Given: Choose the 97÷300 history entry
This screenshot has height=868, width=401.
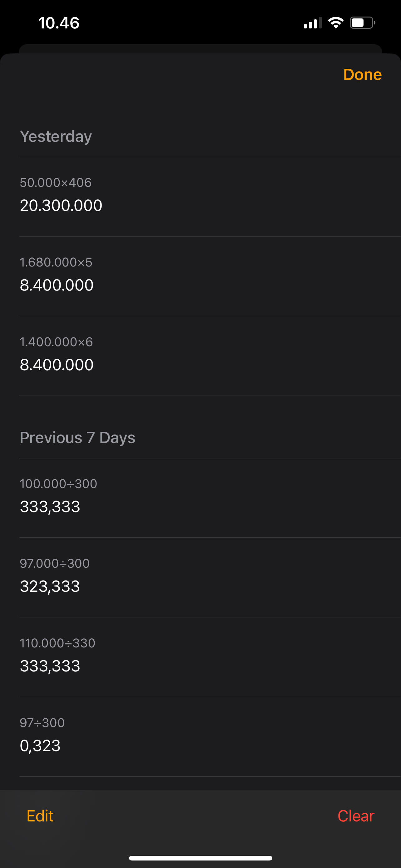Looking at the screenshot, I should (x=210, y=737).
